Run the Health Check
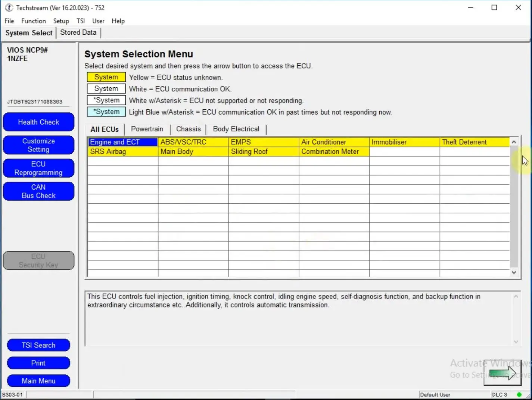The image size is (532, 400). pyautogui.click(x=38, y=122)
